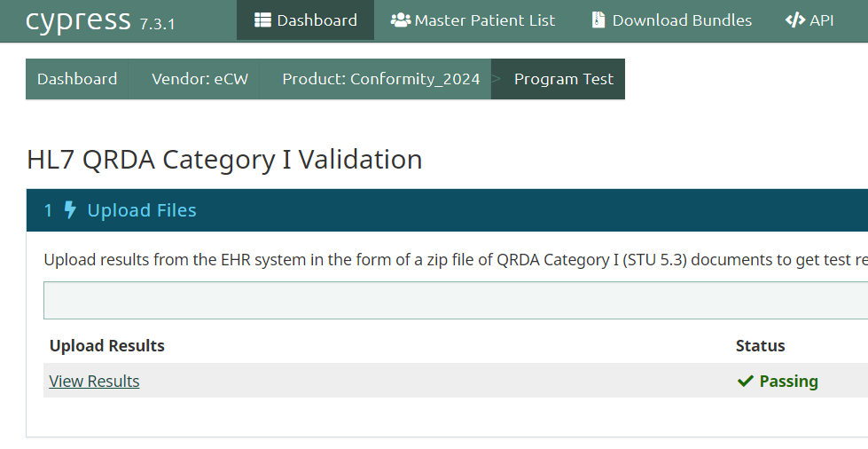Image resolution: width=868 pixels, height=449 pixels.
Task: Click the cypress version number 7.3.1
Action: coord(157,24)
